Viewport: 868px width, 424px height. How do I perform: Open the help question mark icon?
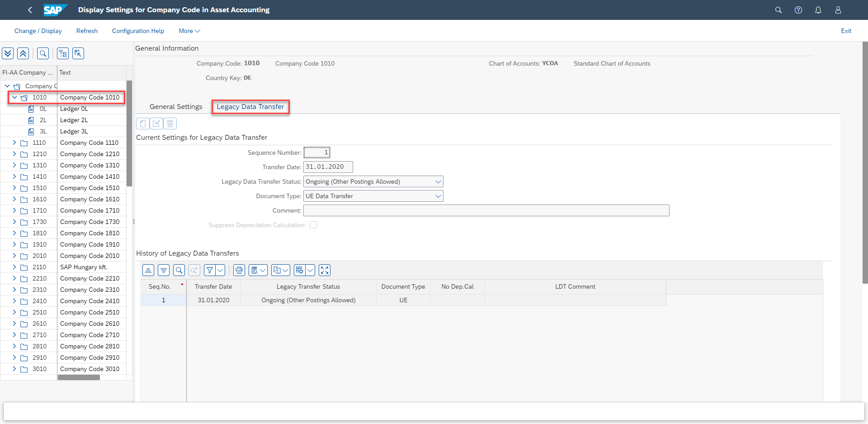[x=798, y=10]
